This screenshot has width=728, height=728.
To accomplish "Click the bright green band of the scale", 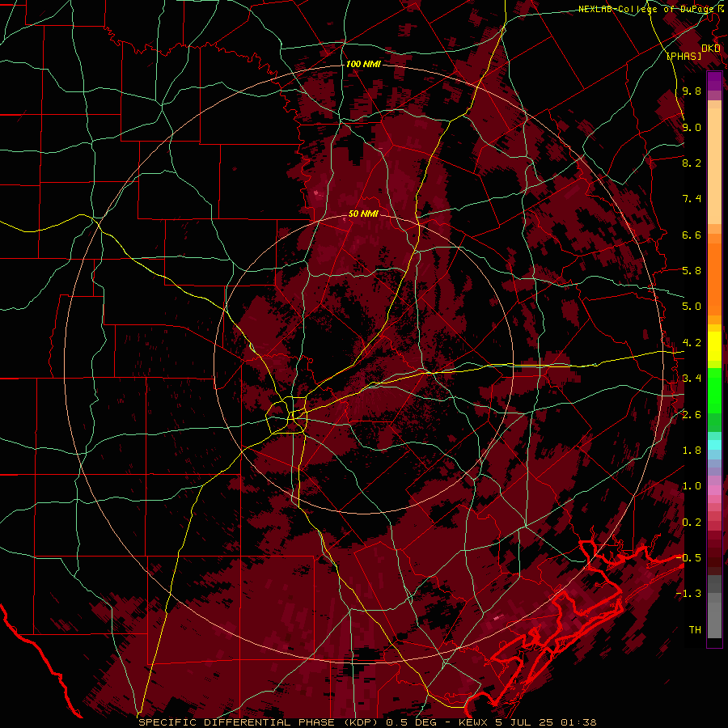I will coord(714,390).
